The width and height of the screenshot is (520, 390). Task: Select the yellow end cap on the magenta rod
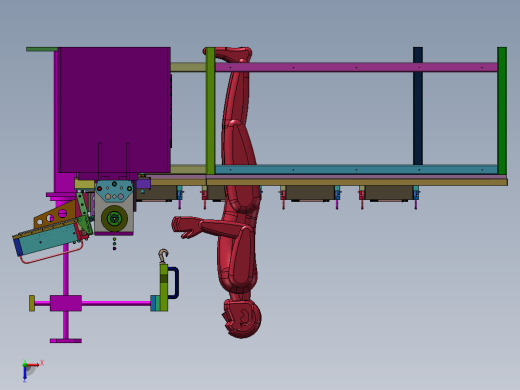[x=32, y=303]
